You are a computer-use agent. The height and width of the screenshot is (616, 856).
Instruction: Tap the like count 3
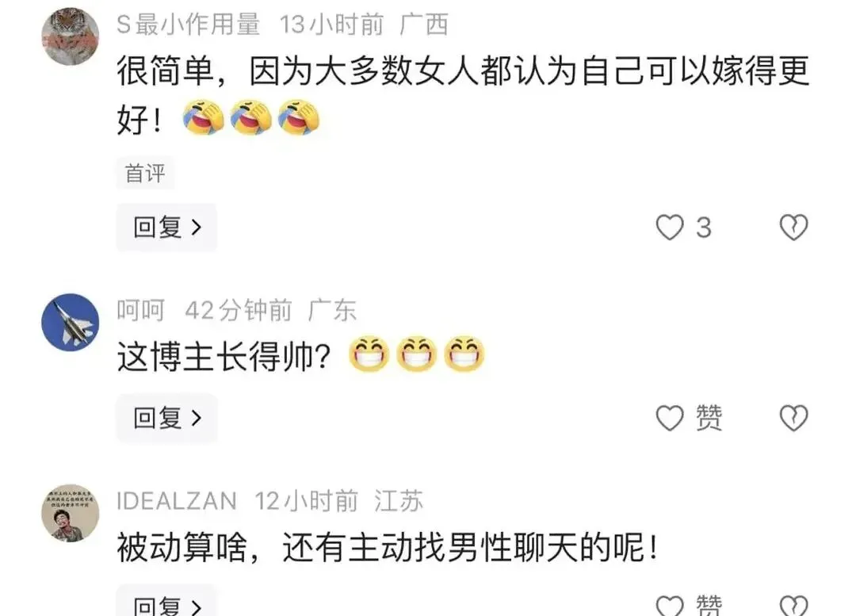point(704,228)
